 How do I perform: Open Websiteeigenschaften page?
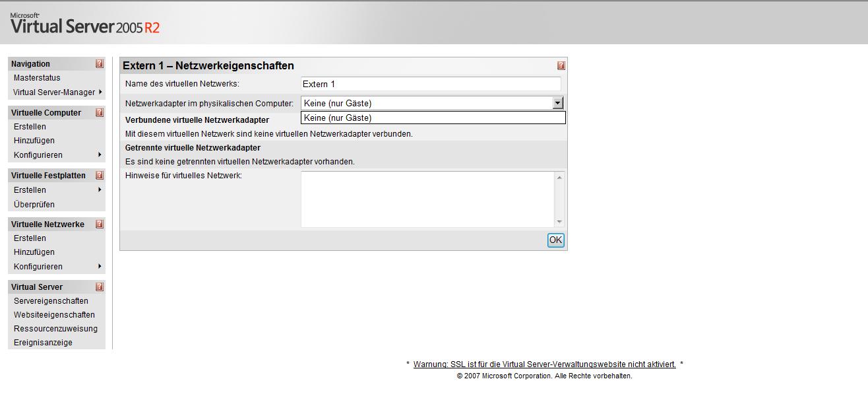(x=54, y=315)
